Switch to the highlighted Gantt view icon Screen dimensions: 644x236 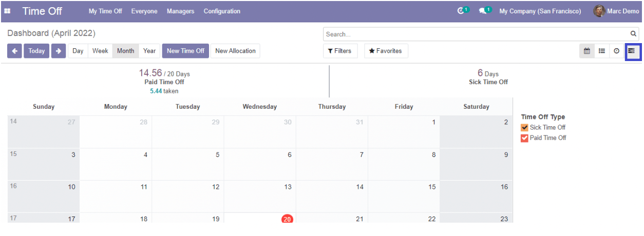click(632, 51)
